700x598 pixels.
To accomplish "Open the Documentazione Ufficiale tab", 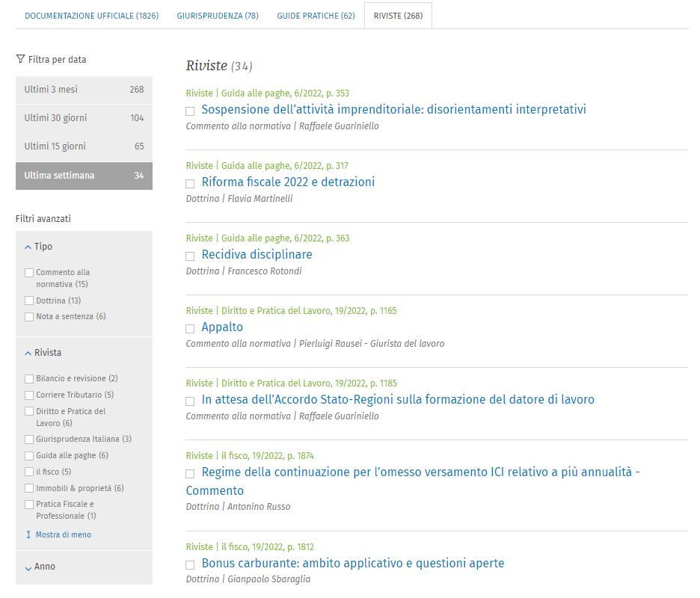I will click(91, 16).
